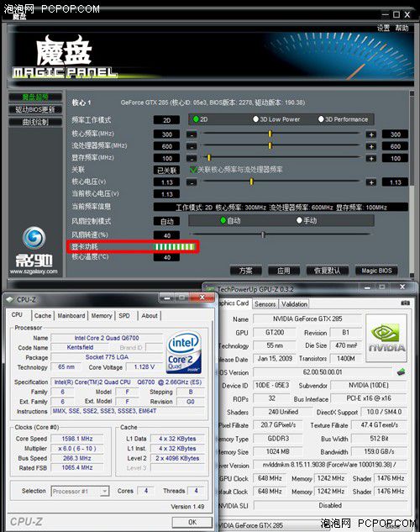Click the GPU-Z screenshot camera icon

coord(405,303)
